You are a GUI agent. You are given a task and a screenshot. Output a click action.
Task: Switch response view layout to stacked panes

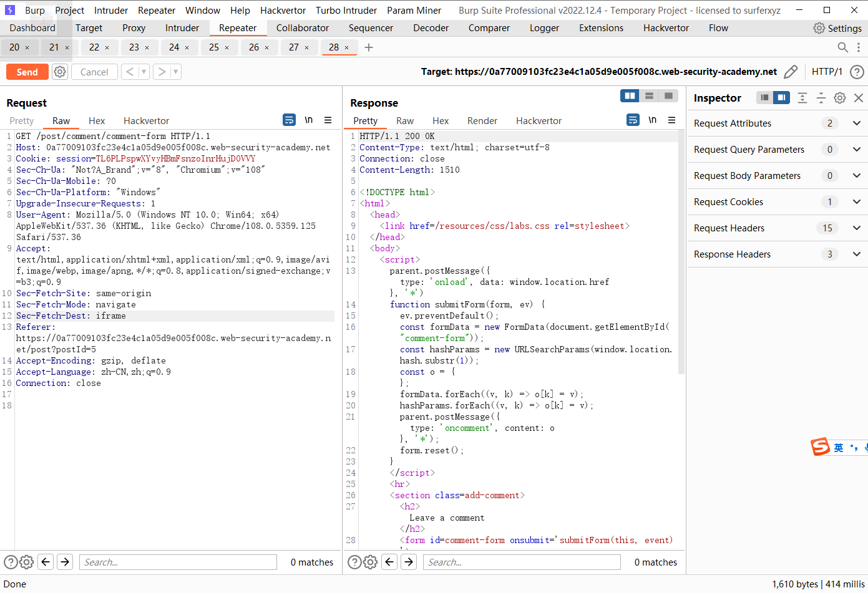pyautogui.click(x=649, y=95)
